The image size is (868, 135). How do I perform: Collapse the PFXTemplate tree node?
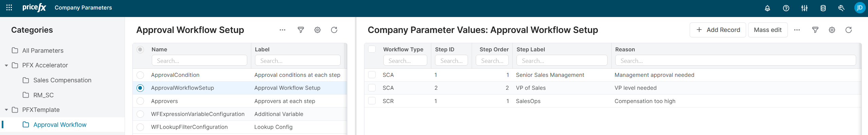tap(6, 110)
